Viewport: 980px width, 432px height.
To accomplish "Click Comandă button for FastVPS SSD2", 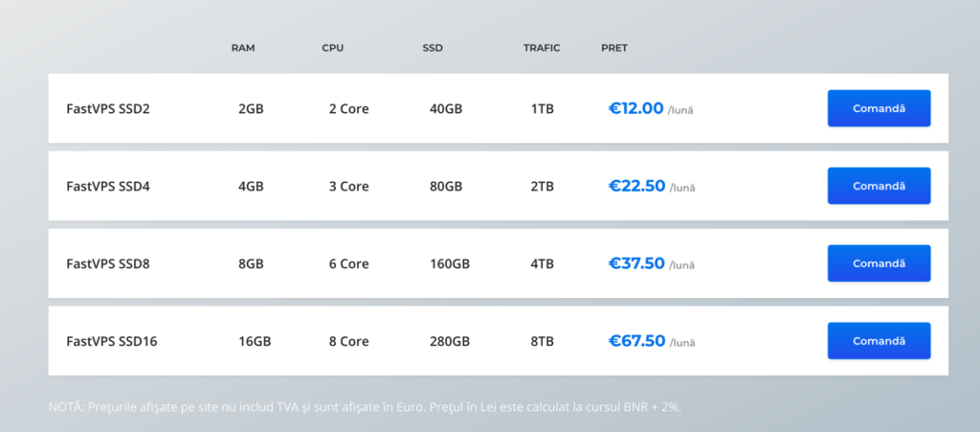I will point(879,108).
